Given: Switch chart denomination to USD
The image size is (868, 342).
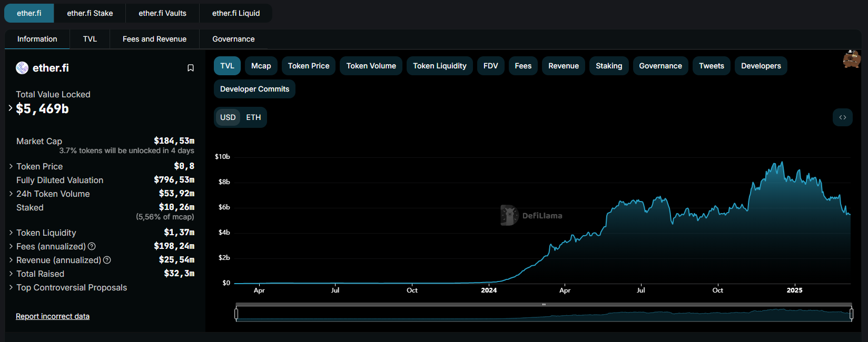Looking at the screenshot, I should [x=228, y=117].
